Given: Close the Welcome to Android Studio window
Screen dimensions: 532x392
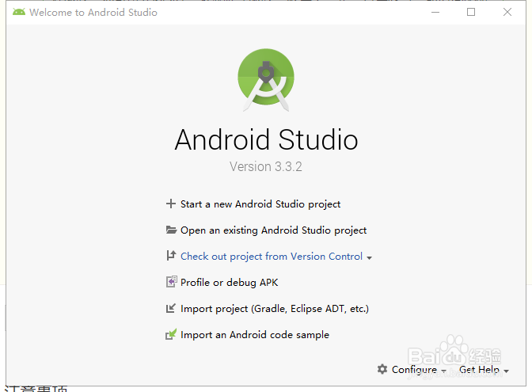Looking at the screenshot, I should (507, 12).
